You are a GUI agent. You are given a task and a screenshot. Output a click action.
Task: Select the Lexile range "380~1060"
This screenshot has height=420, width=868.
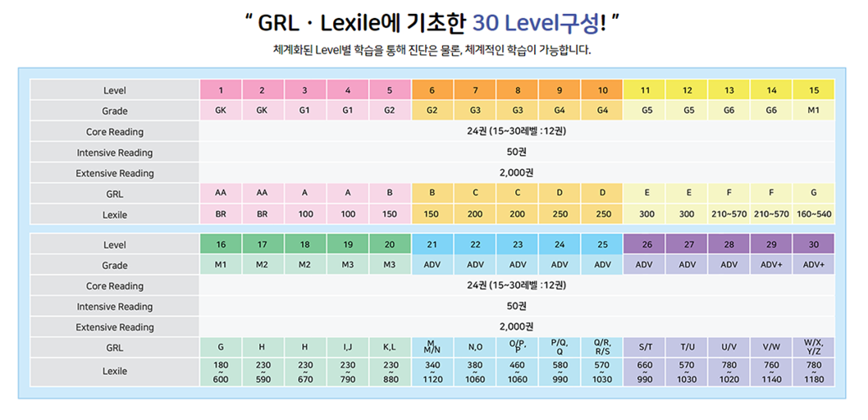point(476,372)
